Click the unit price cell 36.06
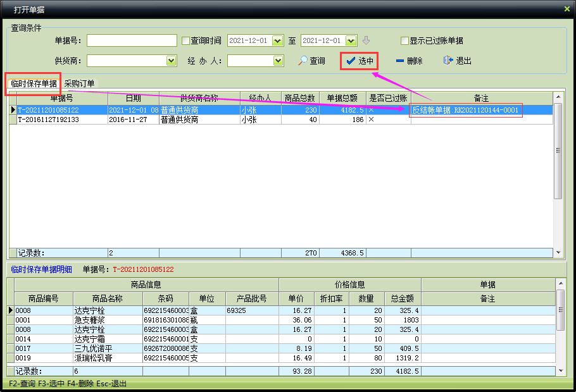576x392 pixels. click(296, 320)
